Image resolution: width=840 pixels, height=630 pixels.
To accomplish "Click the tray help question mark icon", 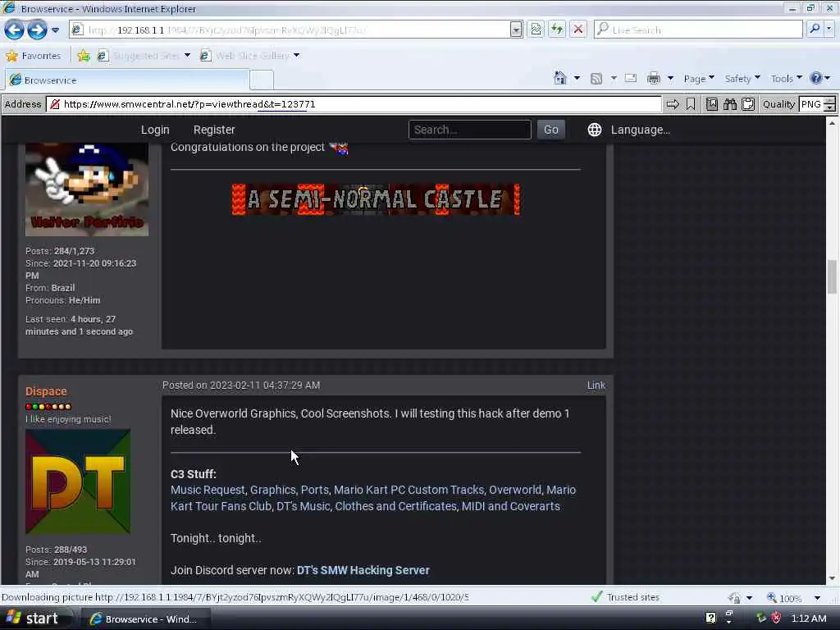I will pyautogui.click(x=710, y=619).
